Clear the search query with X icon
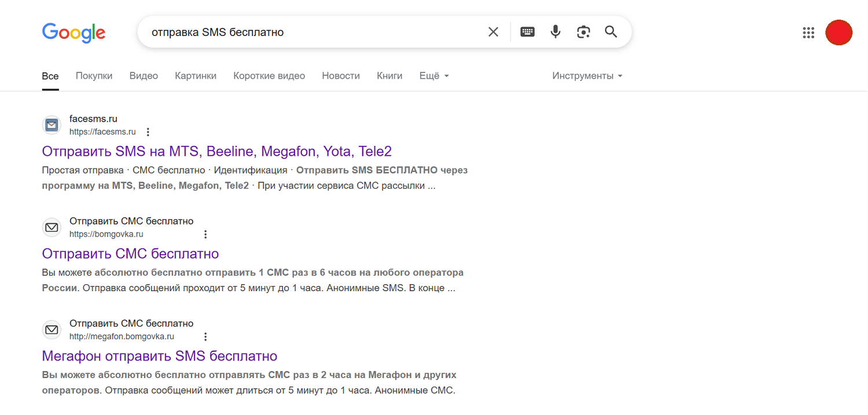The image size is (868, 415). tap(493, 32)
